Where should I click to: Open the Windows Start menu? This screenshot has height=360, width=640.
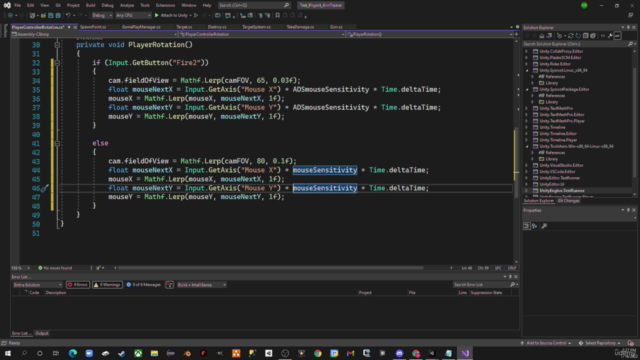[x=8, y=353]
